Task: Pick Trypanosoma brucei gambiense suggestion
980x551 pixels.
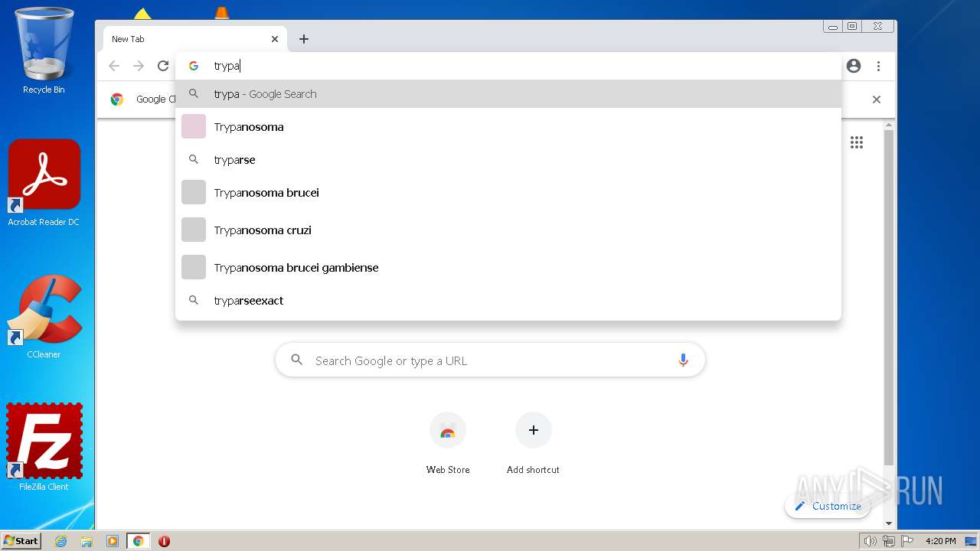Action: click(x=508, y=268)
